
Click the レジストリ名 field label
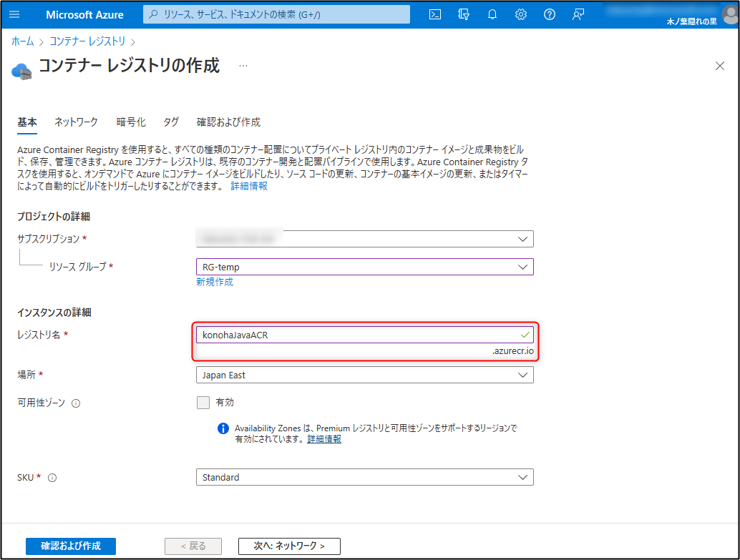click(39, 335)
